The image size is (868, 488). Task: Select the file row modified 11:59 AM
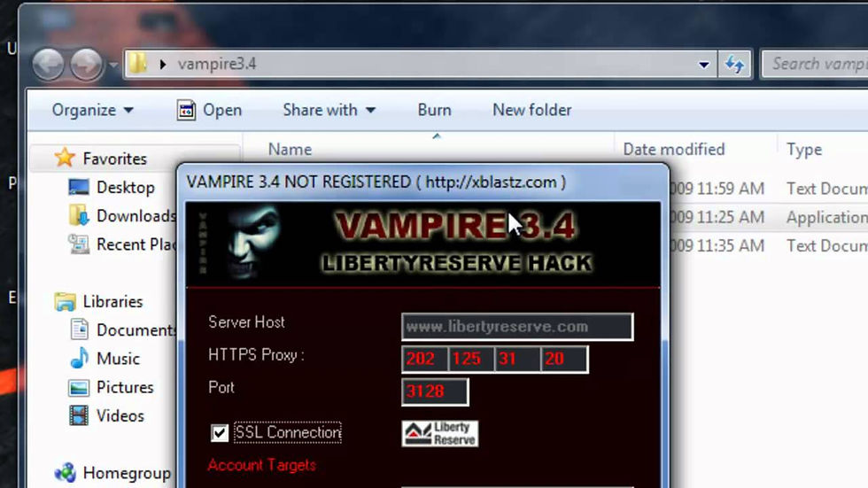(769, 189)
